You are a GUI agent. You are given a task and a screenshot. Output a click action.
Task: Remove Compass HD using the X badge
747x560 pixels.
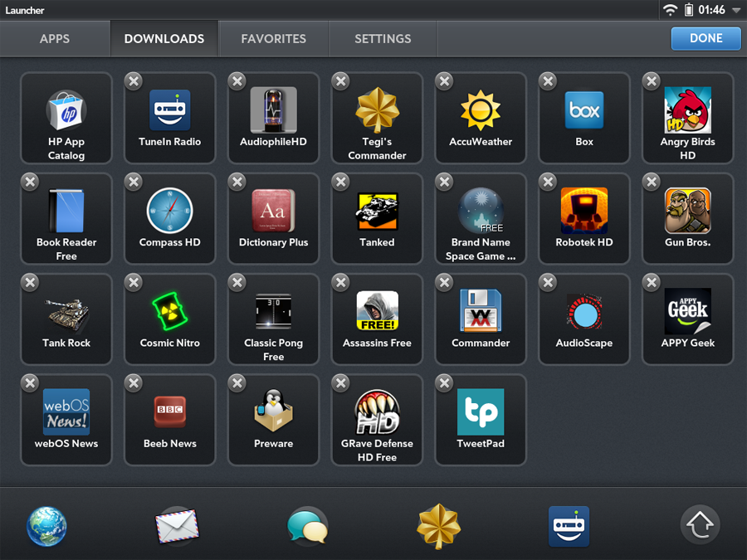134,182
